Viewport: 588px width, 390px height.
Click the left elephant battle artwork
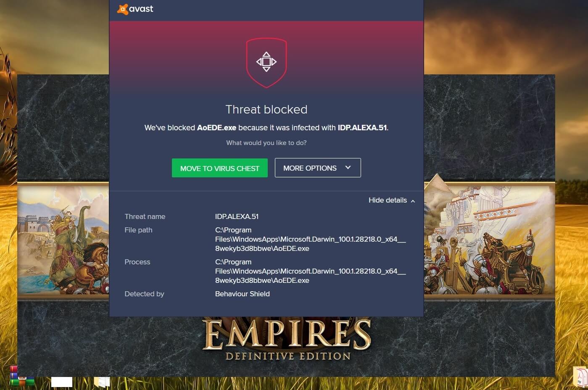[63, 240]
